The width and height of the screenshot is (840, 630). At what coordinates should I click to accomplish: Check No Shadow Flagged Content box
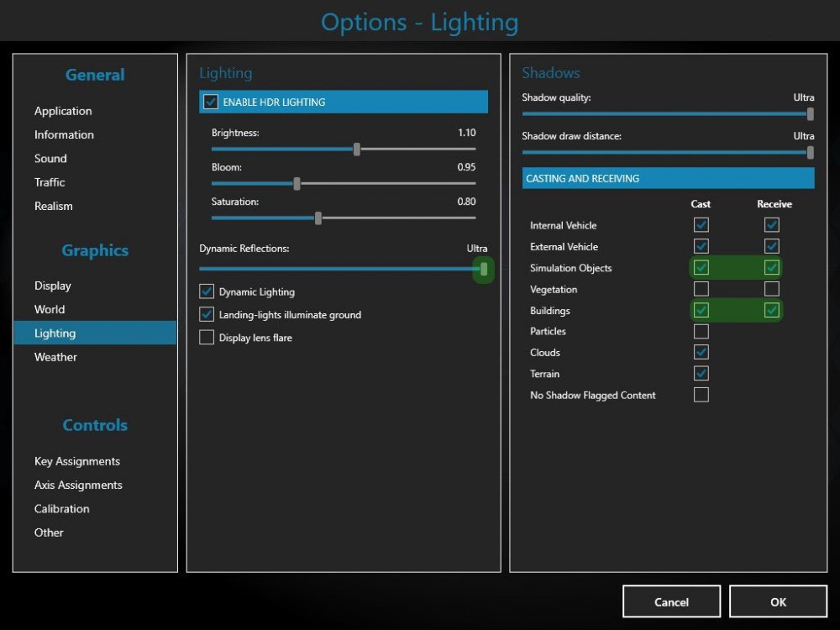701,395
